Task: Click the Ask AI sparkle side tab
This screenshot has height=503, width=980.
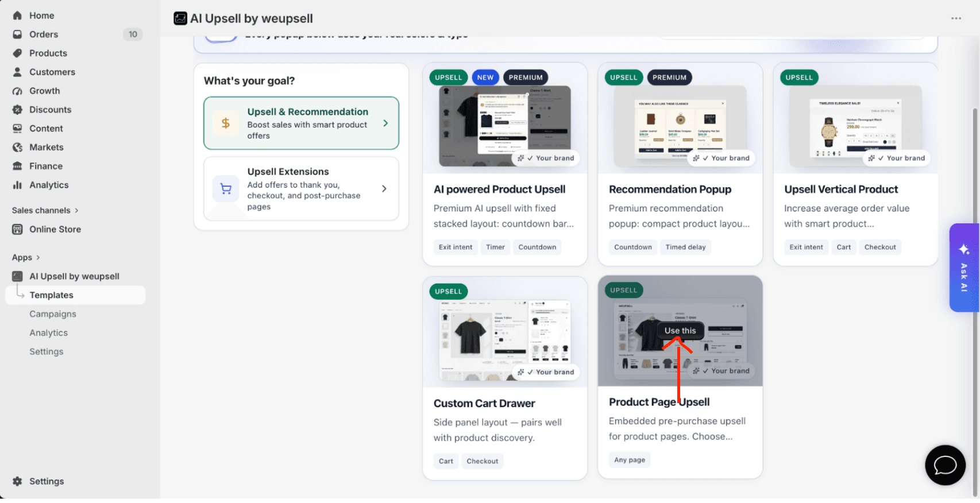Action: pyautogui.click(x=964, y=268)
